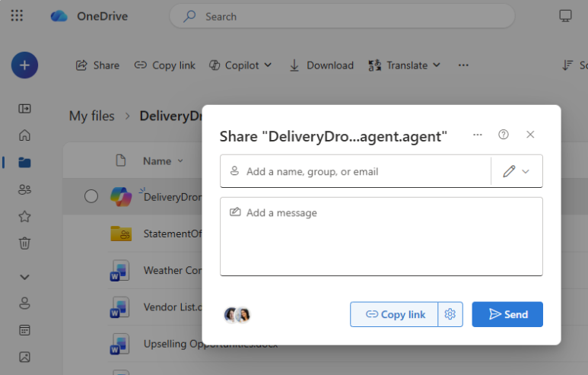Expand the Translate dropdown menu
The width and height of the screenshot is (588, 375).
click(x=404, y=65)
